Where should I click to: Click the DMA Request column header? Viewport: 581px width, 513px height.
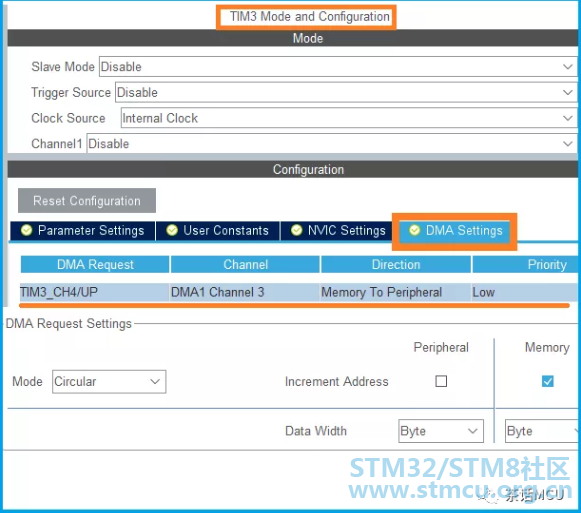(x=95, y=264)
